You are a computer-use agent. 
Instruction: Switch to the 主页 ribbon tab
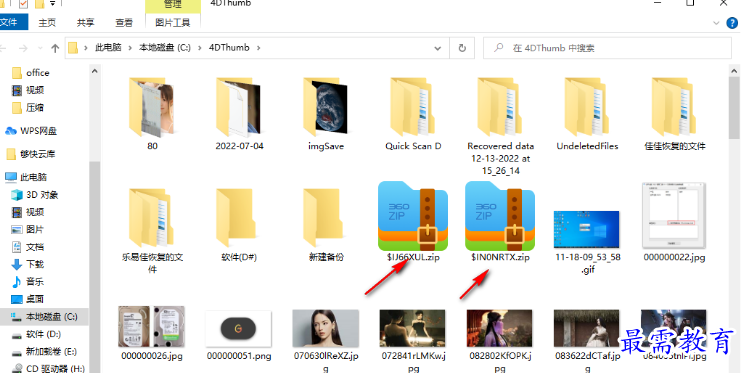click(x=47, y=22)
